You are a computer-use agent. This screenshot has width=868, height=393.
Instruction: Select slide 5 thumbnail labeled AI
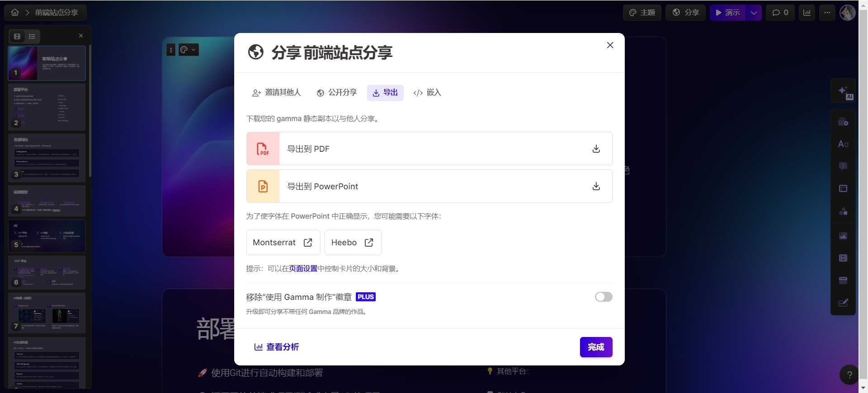47,236
